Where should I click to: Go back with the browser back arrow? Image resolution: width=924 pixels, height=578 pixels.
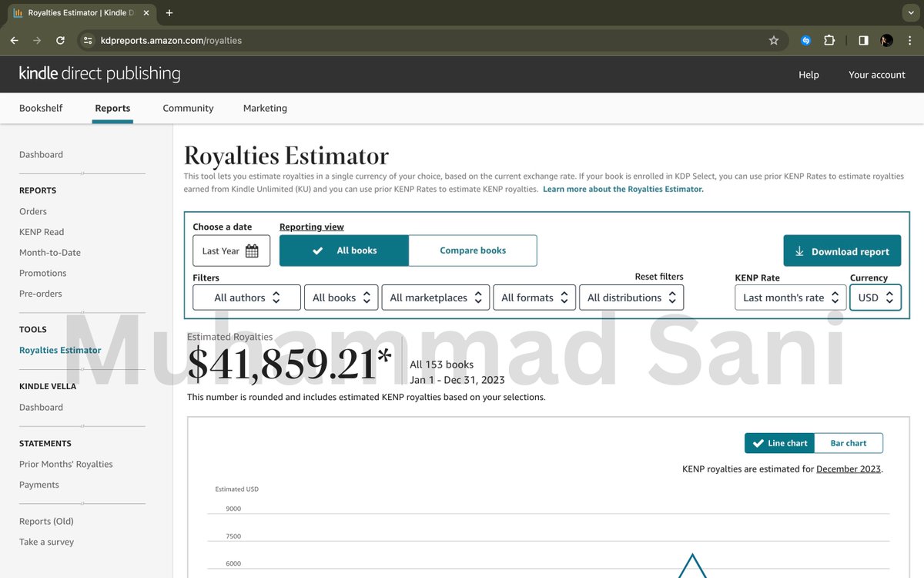[x=14, y=40]
